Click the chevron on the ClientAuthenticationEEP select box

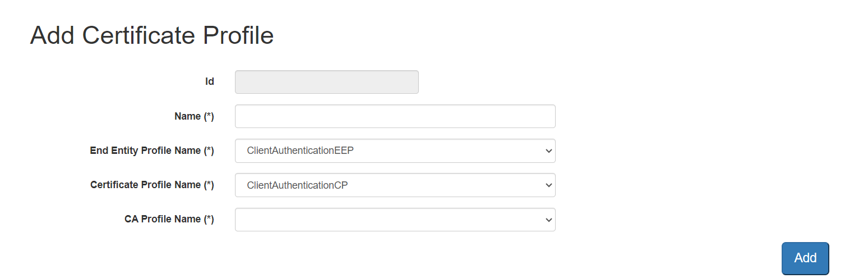(548, 151)
